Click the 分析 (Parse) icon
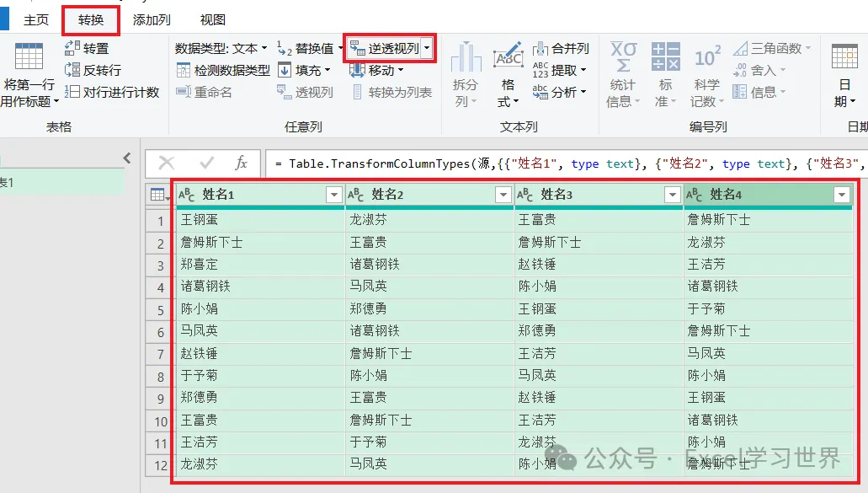This screenshot has width=868, height=493. [x=541, y=92]
